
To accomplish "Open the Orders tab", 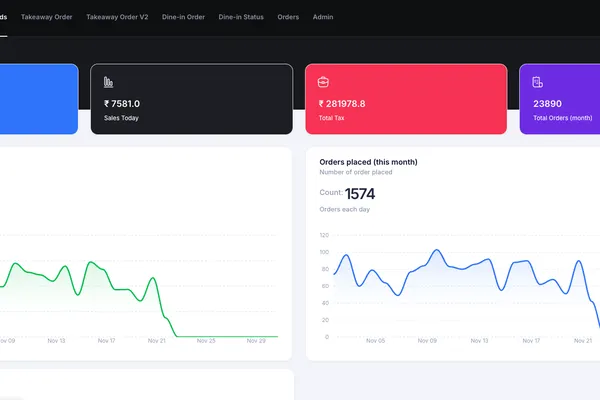I will (288, 17).
